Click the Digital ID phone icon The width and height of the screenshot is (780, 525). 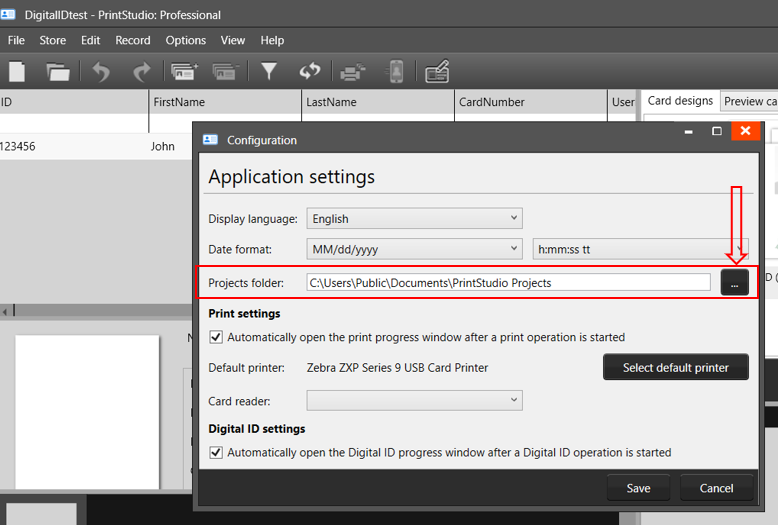pos(396,71)
